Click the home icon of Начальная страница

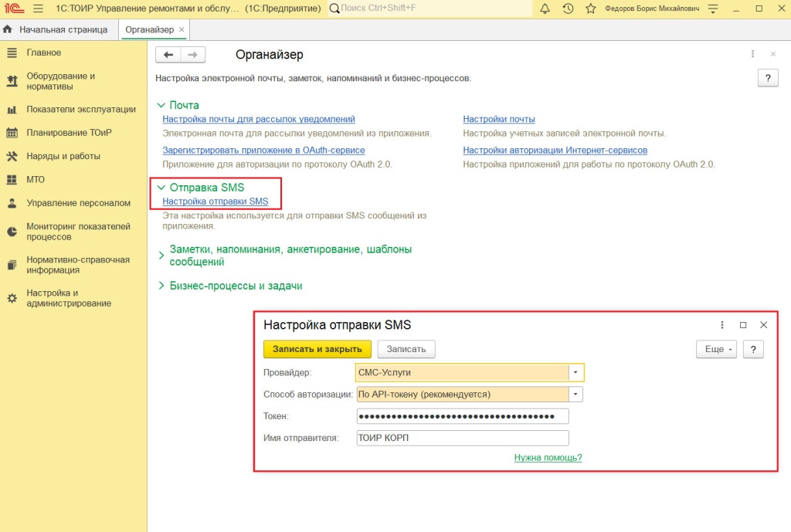8,29
